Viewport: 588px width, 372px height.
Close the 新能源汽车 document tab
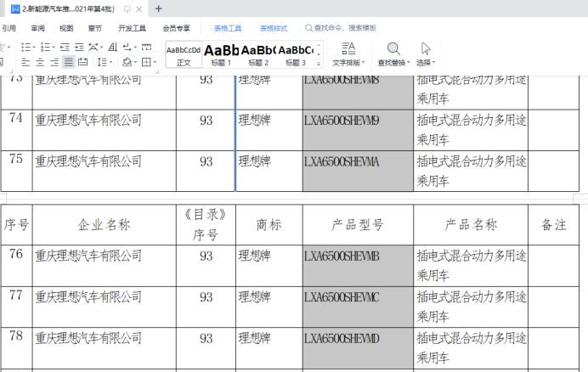pos(139,9)
